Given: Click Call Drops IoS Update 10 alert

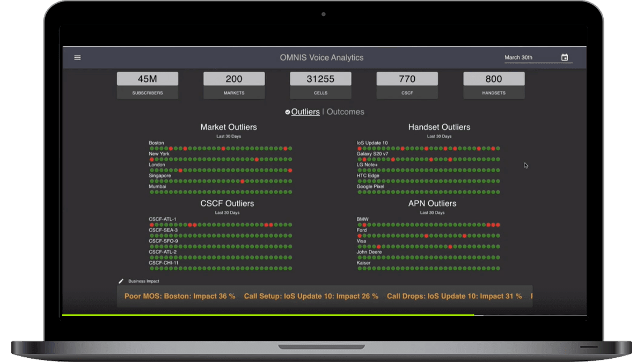Looking at the screenshot, I should point(454,296).
